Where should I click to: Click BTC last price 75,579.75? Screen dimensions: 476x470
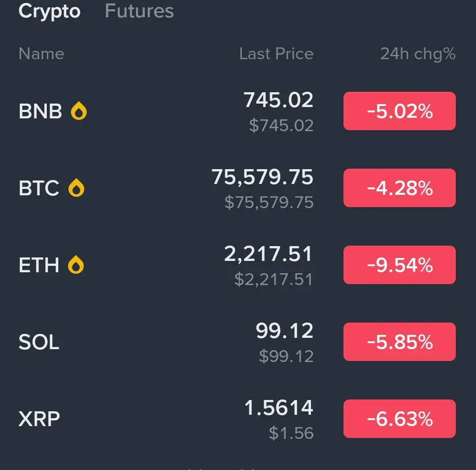point(262,177)
